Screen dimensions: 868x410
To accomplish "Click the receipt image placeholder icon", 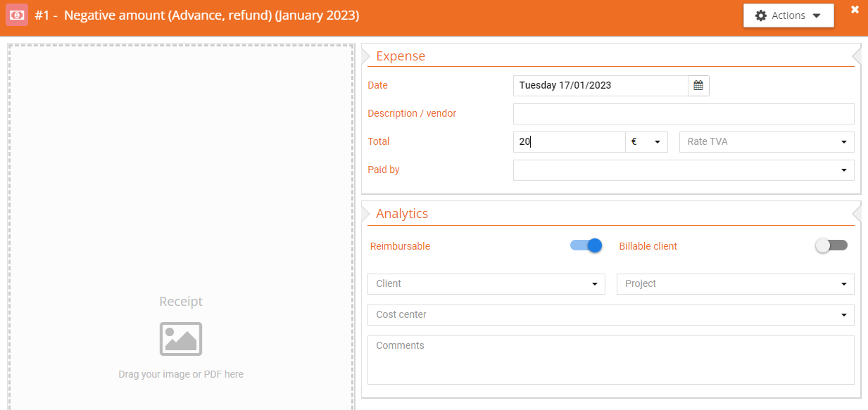I will 181,339.
